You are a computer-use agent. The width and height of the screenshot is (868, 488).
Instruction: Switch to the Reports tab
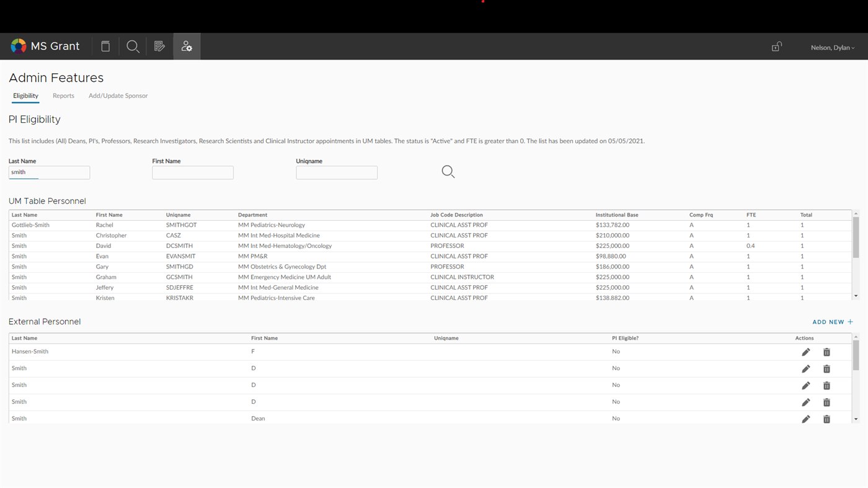(x=63, y=95)
